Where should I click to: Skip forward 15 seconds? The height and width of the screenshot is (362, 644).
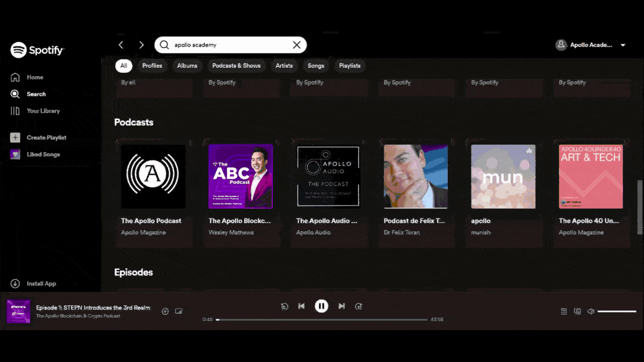pos(359,306)
